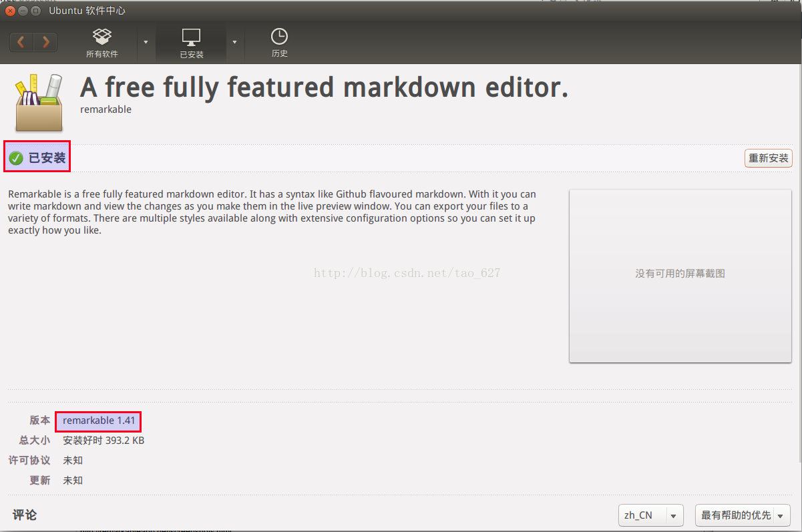Minimize the Ubuntu 软件中心 window
The height and width of the screenshot is (532, 802).
23,11
